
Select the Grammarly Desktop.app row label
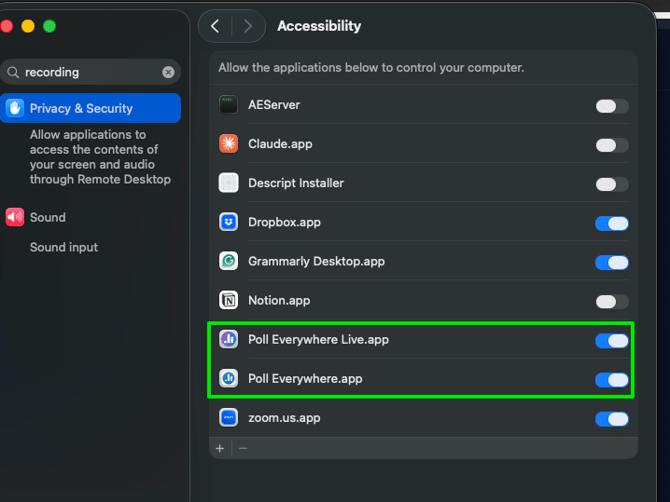tap(317, 261)
